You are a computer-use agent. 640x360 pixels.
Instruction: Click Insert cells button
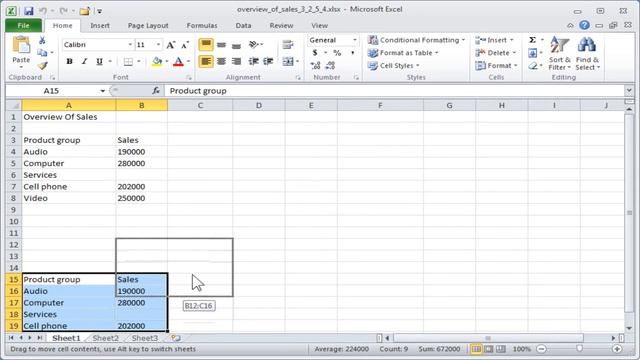[x=494, y=40]
